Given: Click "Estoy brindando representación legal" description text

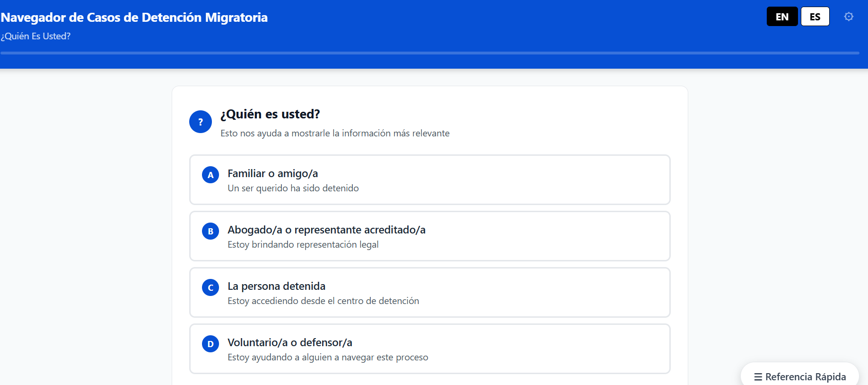Looking at the screenshot, I should click(x=303, y=245).
